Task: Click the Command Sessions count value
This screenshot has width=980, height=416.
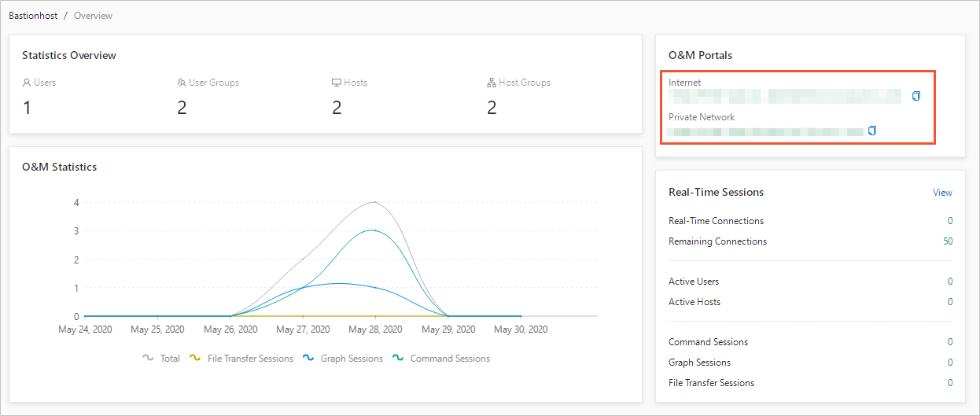Action: 949,342
